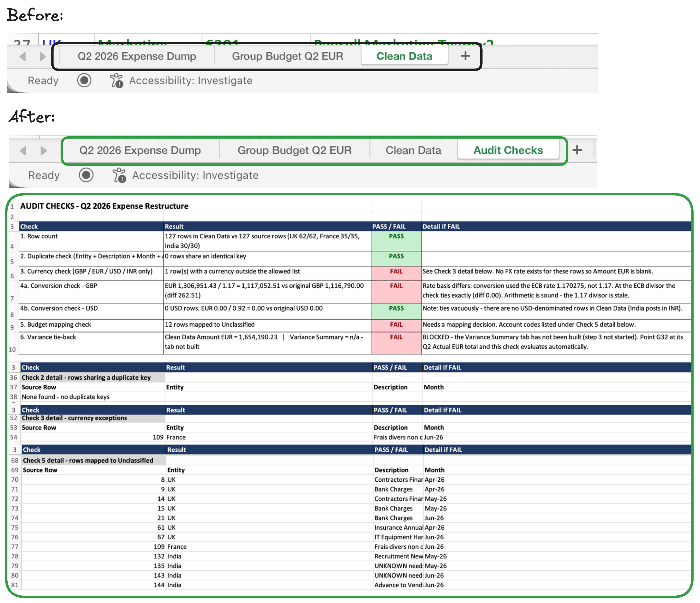This screenshot has width=700, height=603.
Task: Select 'Needs a mapping decision' detail cell
Action: pyautogui.click(x=556, y=325)
